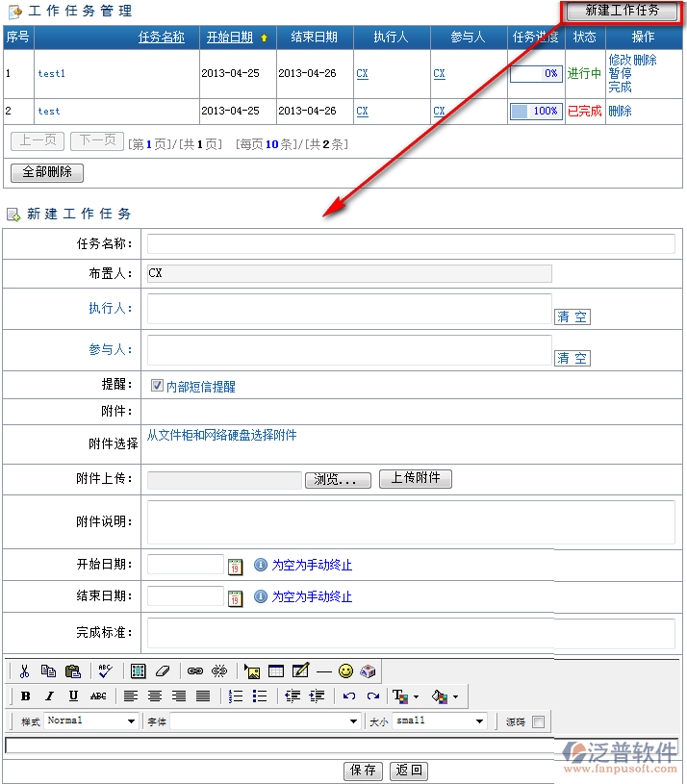The image size is (687, 784).
Task: Sort by 任务名称 column header
Action: tap(161, 37)
